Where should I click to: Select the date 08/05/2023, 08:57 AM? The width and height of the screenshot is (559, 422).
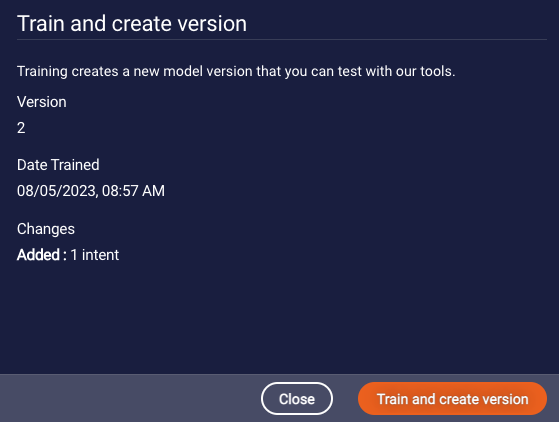tap(91, 191)
